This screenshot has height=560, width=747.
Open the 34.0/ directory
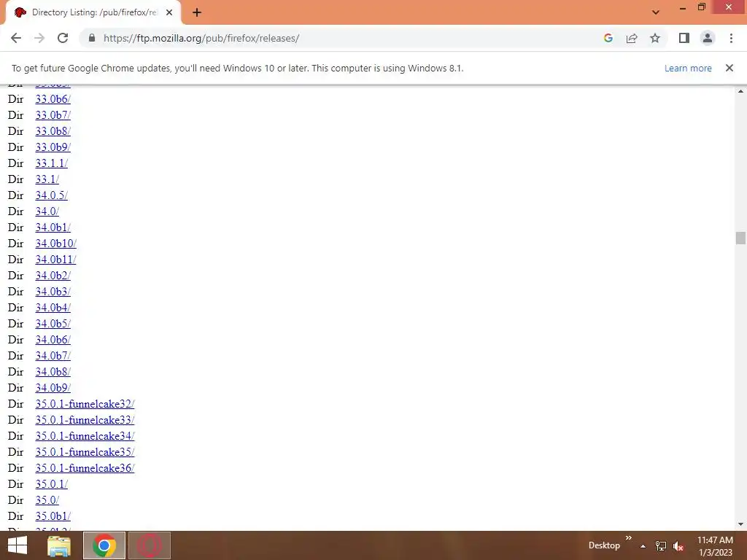47,211
